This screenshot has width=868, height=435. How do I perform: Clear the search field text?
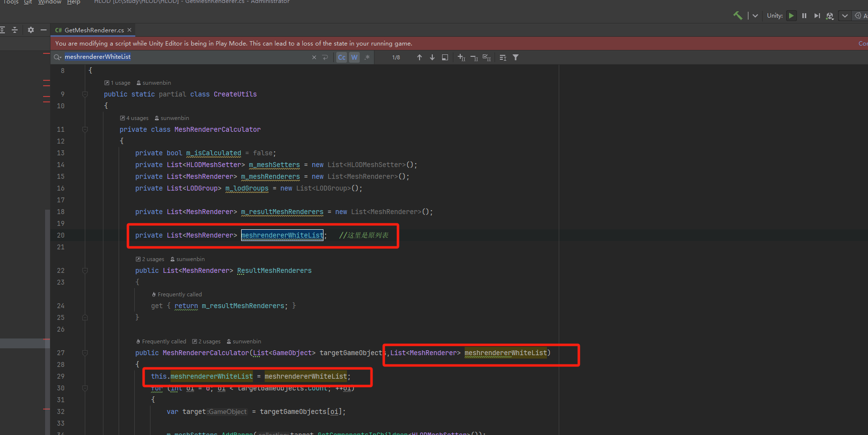(x=314, y=57)
